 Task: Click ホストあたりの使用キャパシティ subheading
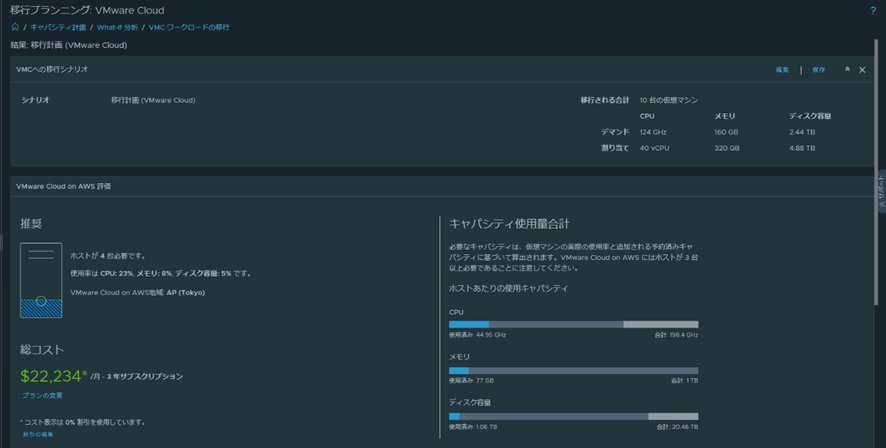(509, 288)
